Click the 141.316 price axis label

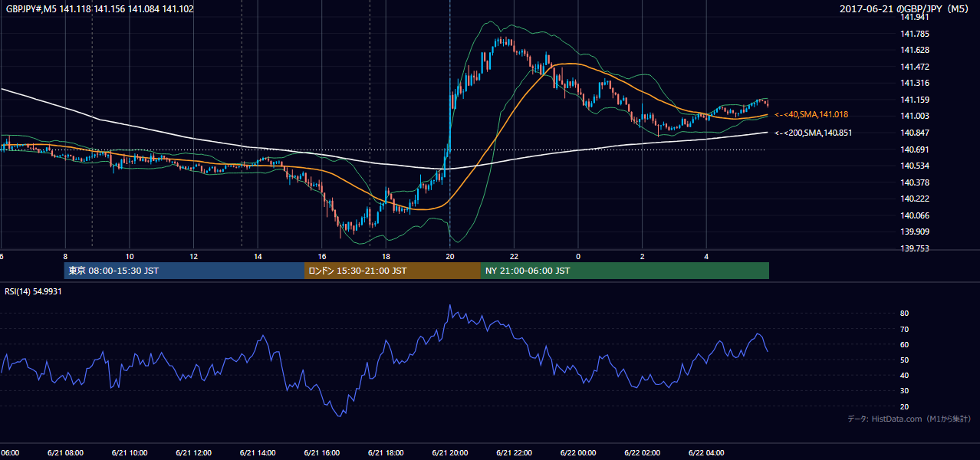coord(915,83)
